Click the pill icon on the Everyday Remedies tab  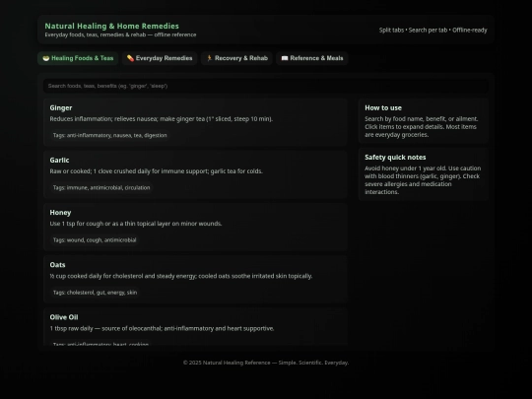point(130,58)
